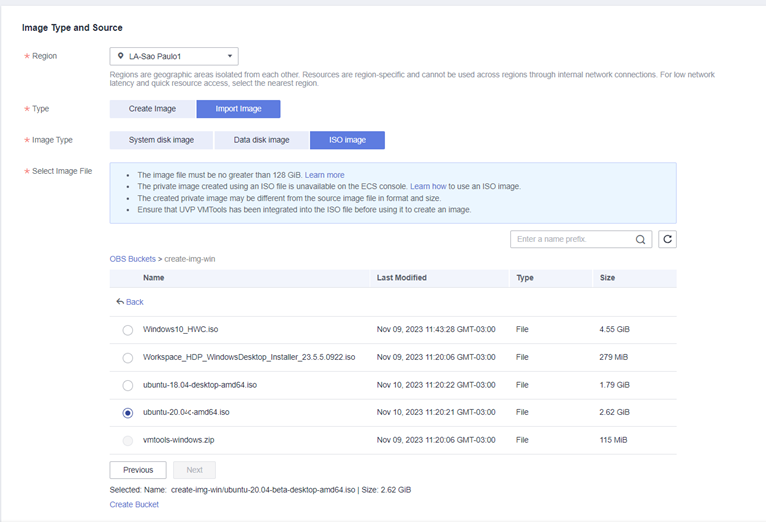This screenshot has height=522, width=766.
Task: Click the Back arrow icon
Action: coord(120,302)
